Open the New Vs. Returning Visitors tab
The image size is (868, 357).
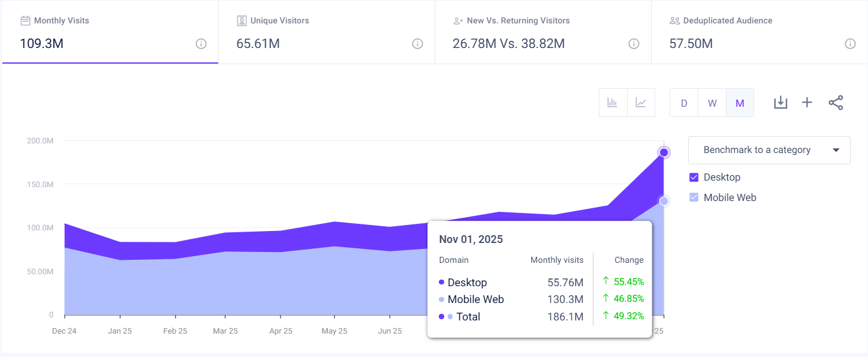pos(542,32)
